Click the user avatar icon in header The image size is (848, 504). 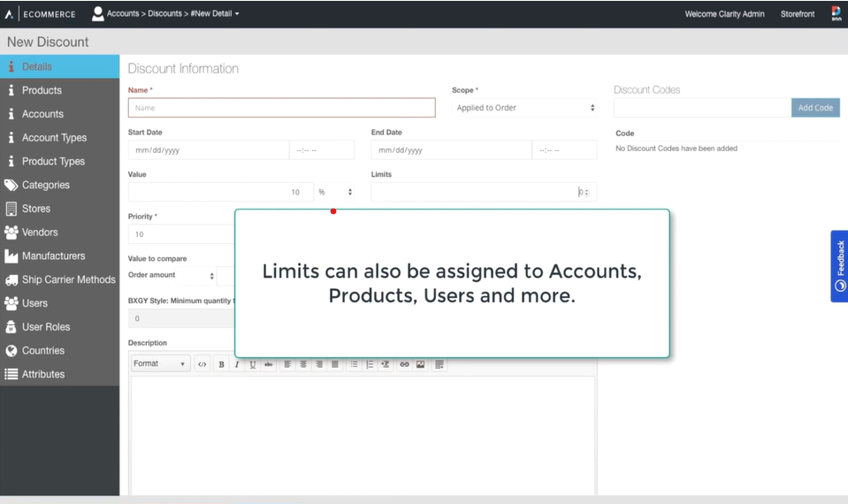(x=98, y=13)
